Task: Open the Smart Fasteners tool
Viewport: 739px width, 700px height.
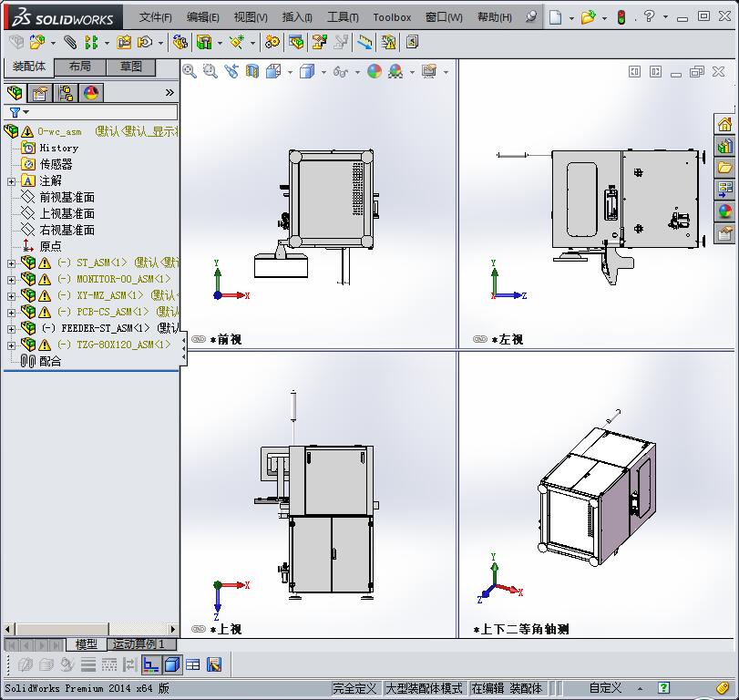Action: point(124,43)
